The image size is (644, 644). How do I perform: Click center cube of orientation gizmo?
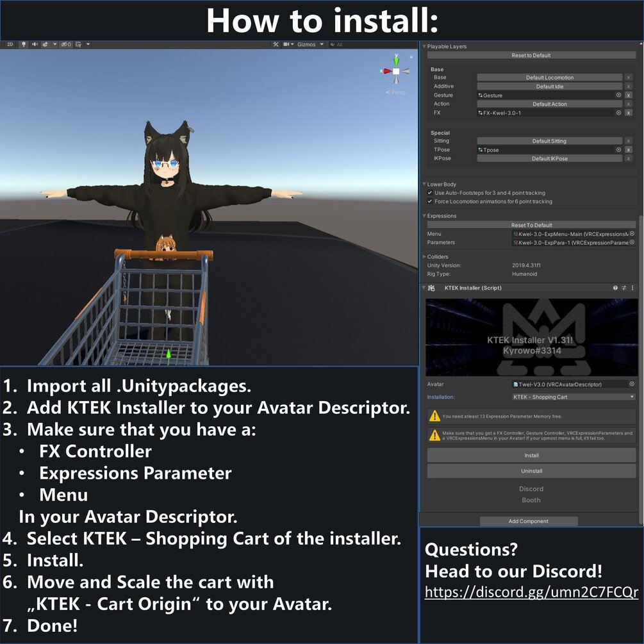(396, 71)
